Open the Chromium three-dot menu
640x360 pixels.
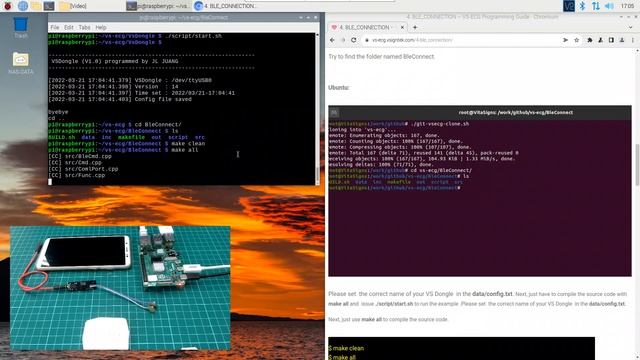[x=633, y=40]
